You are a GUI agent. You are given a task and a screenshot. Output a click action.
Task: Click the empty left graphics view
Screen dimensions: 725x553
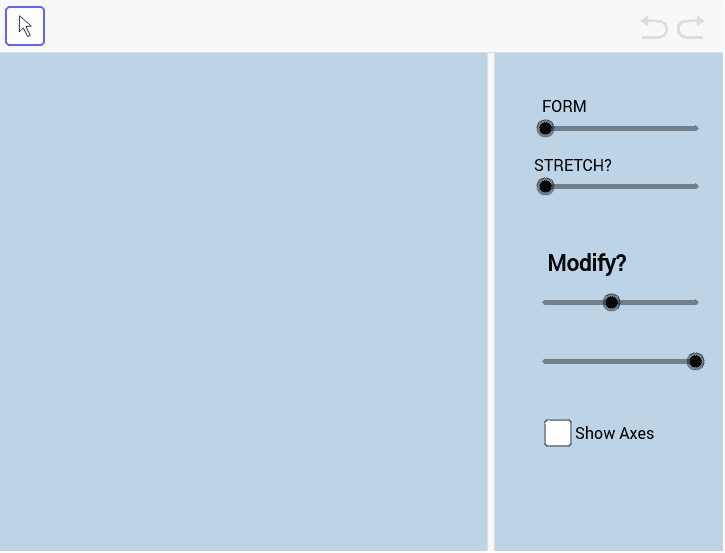point(243,300)
